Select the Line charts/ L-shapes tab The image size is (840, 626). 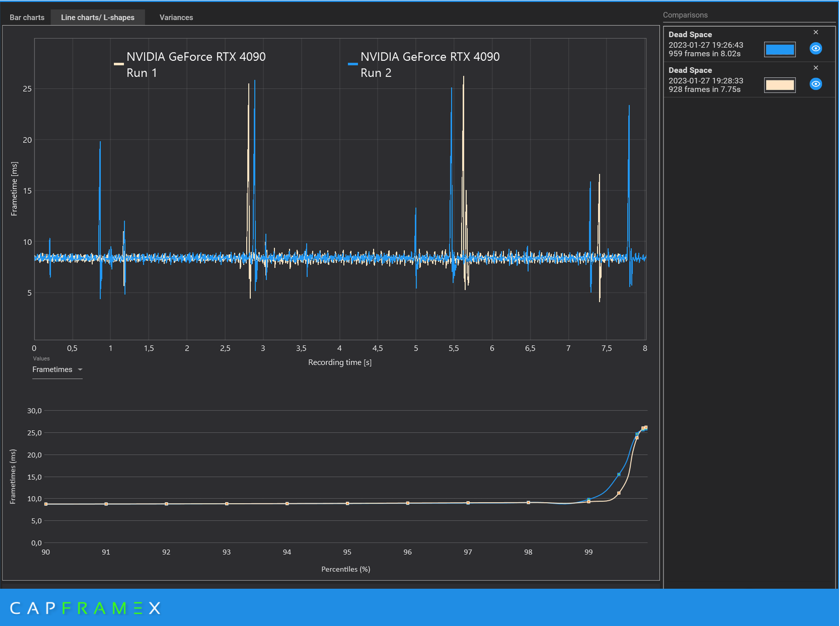tap(98, 17)
